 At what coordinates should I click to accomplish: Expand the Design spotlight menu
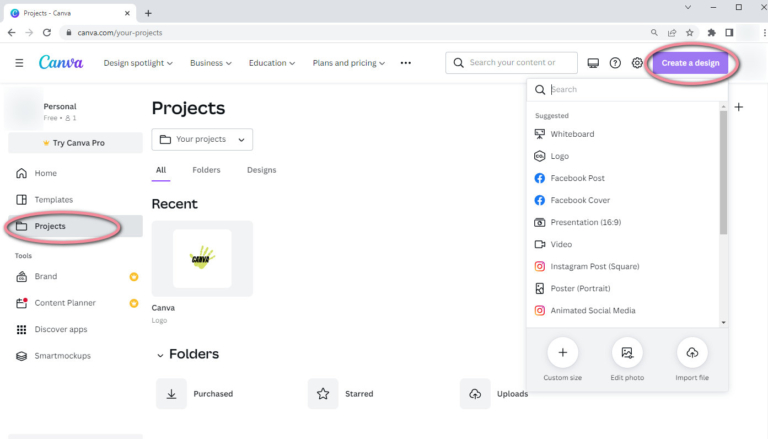tap(138, 63)
